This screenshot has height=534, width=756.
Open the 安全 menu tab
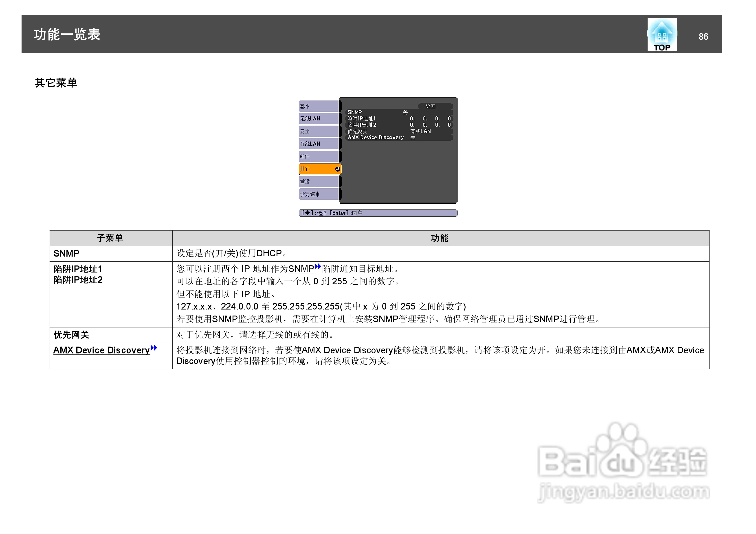click(318, 131)
